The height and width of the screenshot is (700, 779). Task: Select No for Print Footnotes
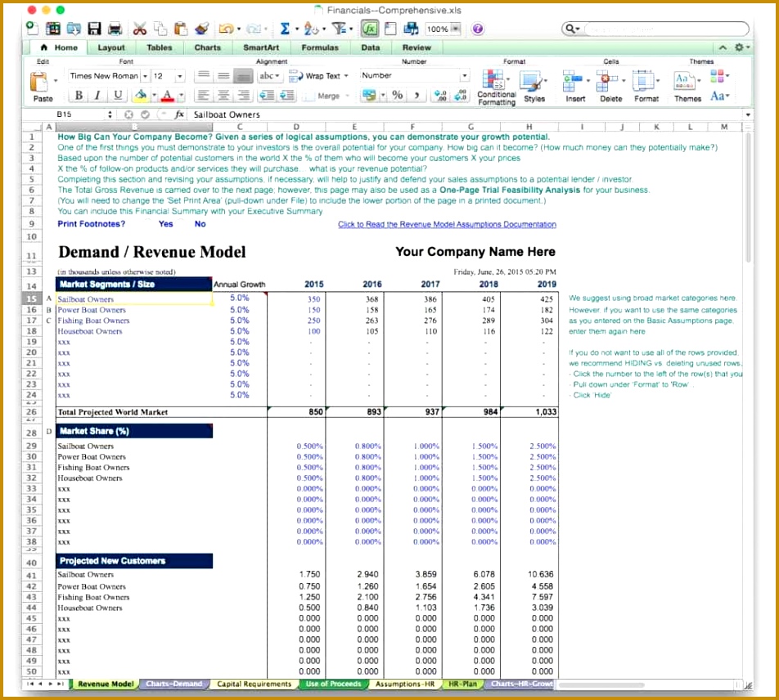point(200,224)
